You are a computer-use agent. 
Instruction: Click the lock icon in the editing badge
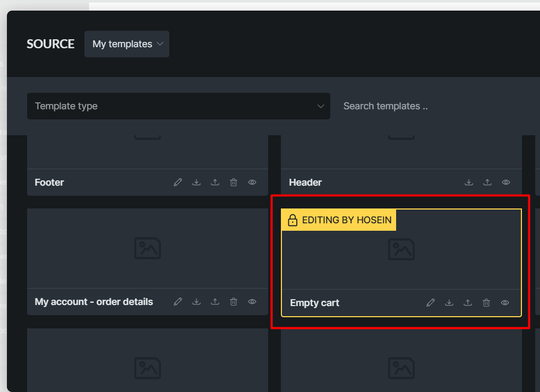click(x=293, y=220)
